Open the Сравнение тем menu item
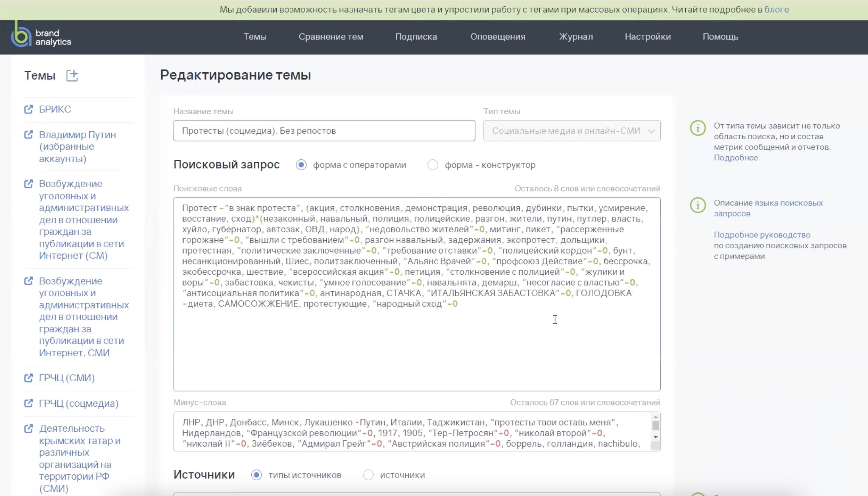Screen dimensions: 868x496 [x=331, y=37]
